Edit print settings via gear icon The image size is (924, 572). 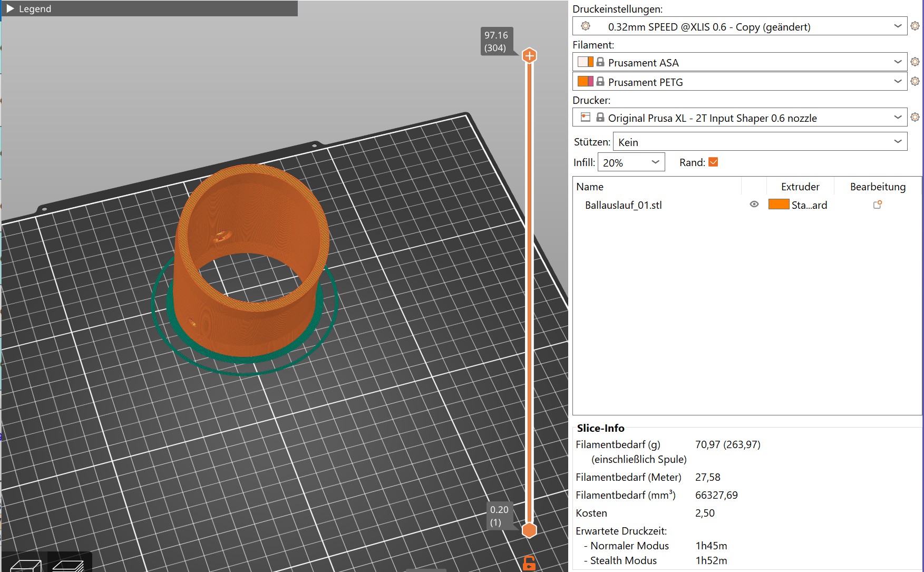915,26
